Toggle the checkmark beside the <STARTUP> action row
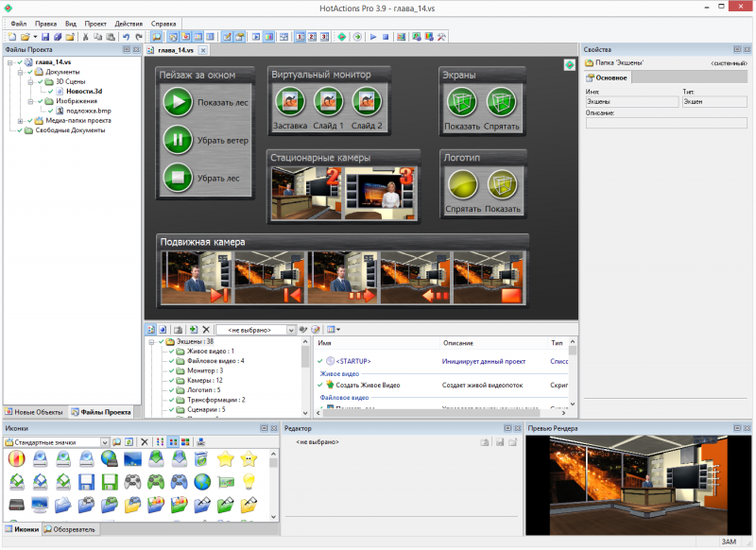 [x=319, y=361]
